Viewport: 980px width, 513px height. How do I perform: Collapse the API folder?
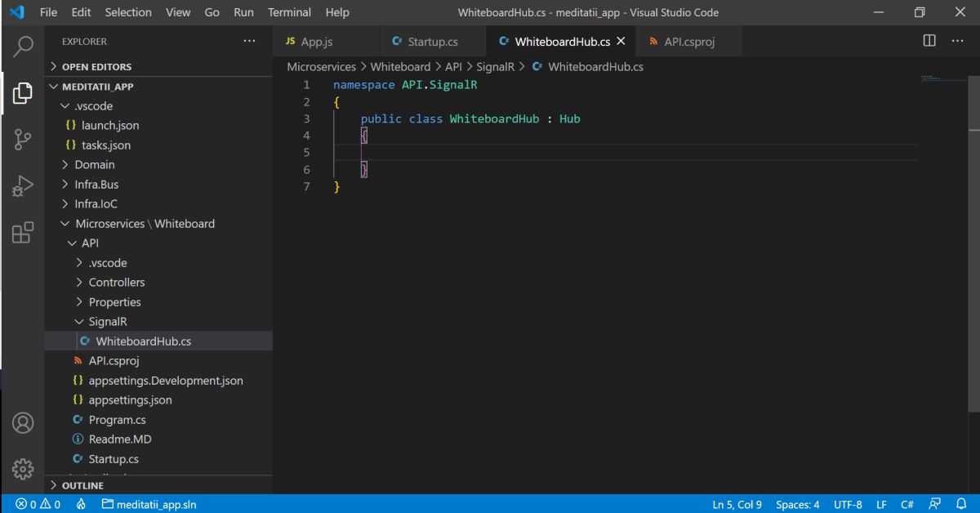[158, 243]
